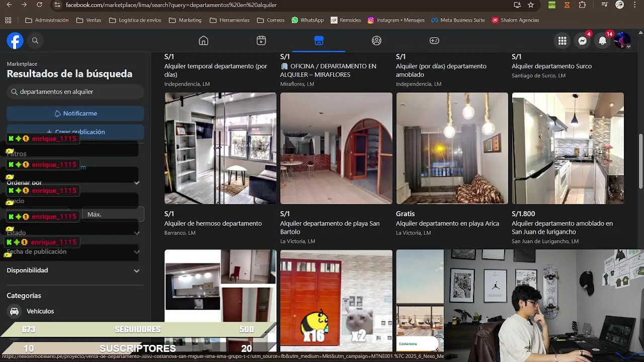
Task: Open the Barranco hermoso departamento photo
Action: point(220,148)
